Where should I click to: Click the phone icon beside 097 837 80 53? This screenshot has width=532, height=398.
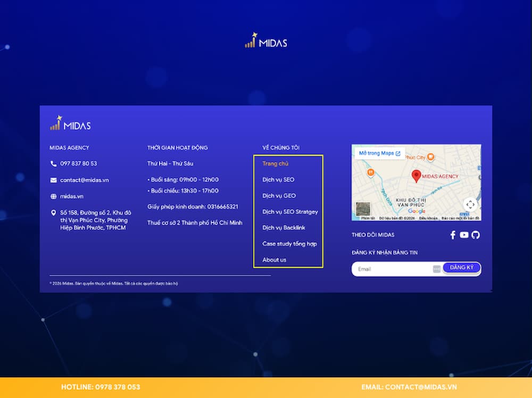click(x=53, y=163)
